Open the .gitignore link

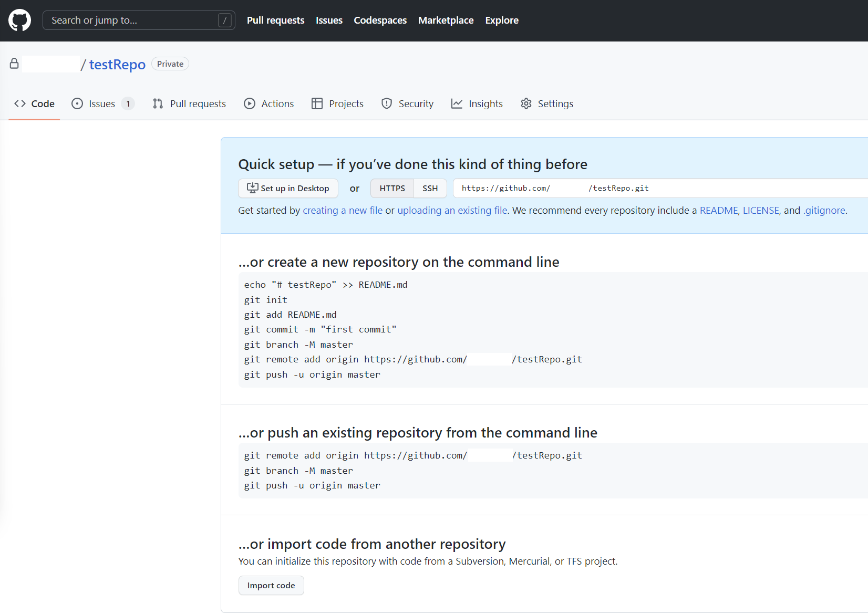[824, 210]
